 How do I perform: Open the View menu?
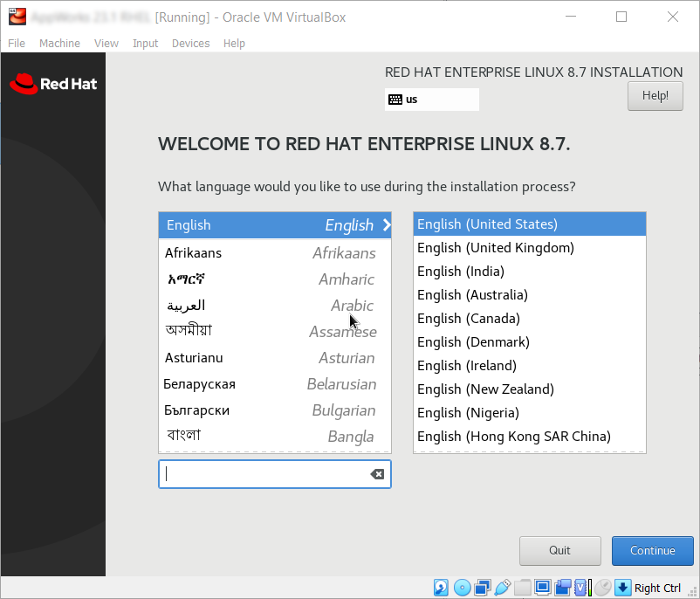pos(106,44)
